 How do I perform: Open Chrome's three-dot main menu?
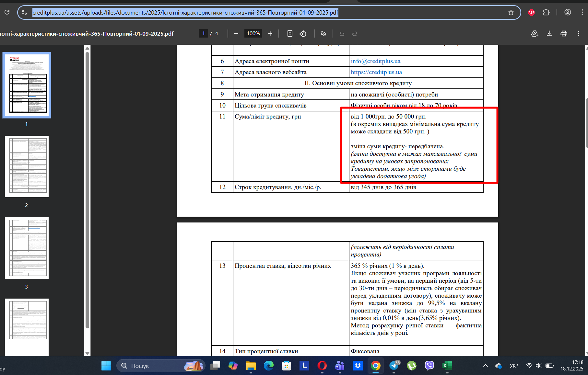582,12
